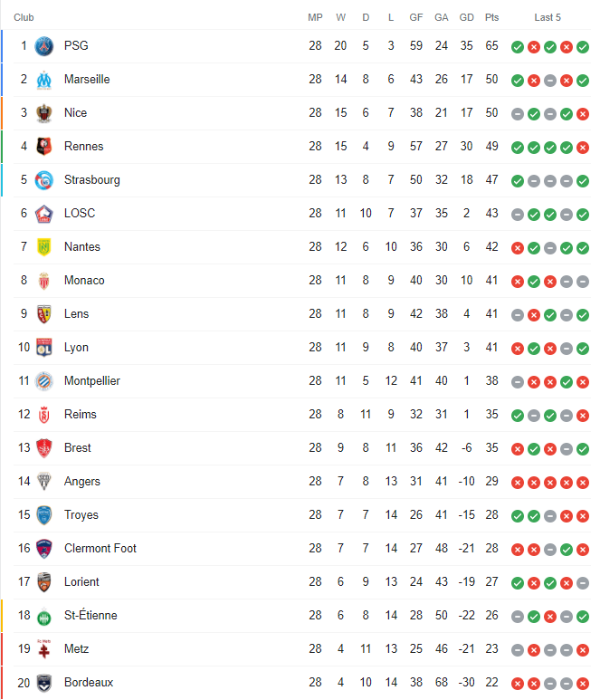Select the Montpellier club name
The height and width of the screenshot is (700, 600).
coord(92,381)
